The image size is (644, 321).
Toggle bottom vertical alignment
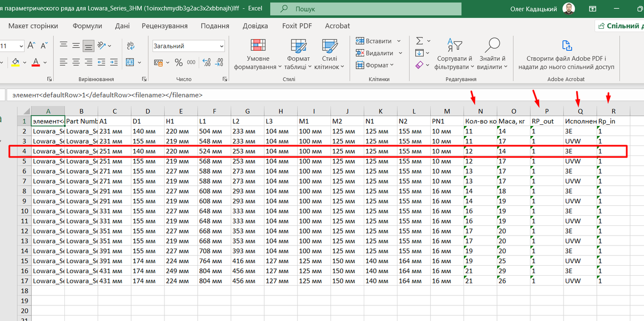point(89,46)
